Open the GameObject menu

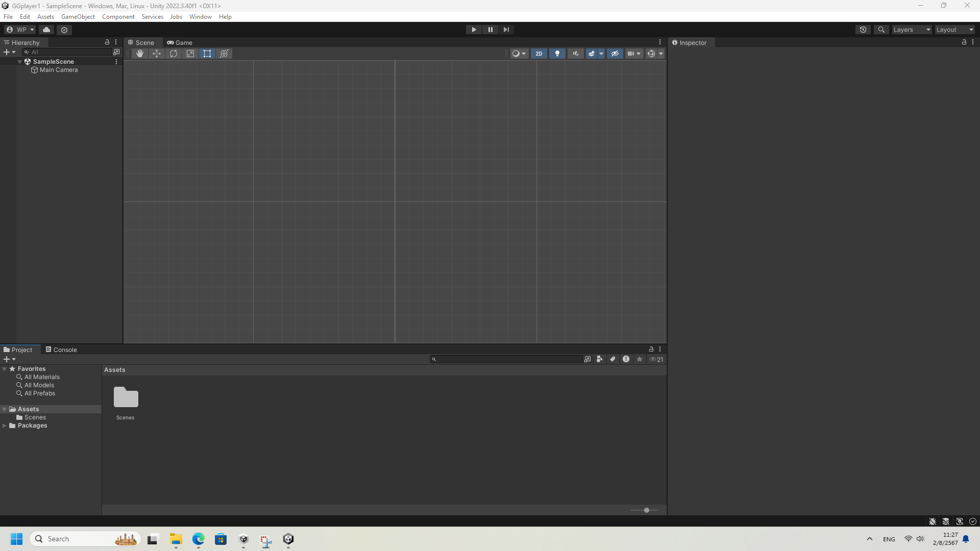[78, 17]
